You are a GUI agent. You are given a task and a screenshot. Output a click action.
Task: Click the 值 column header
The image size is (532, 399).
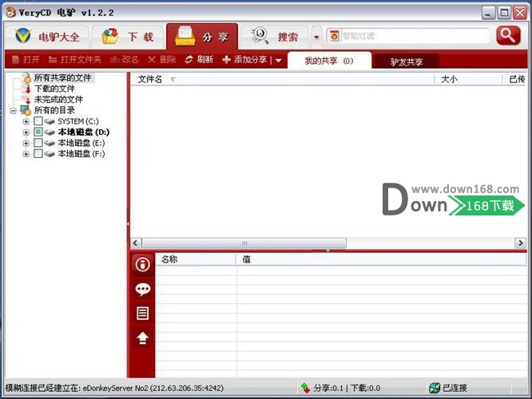381,259
